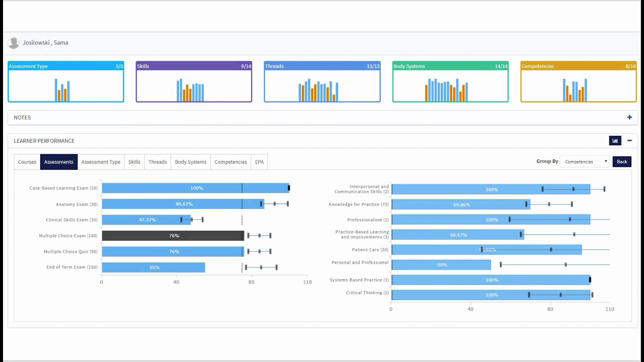
Task: Click the Knowledge for Practice 69.86% bar
Action: 461,204
